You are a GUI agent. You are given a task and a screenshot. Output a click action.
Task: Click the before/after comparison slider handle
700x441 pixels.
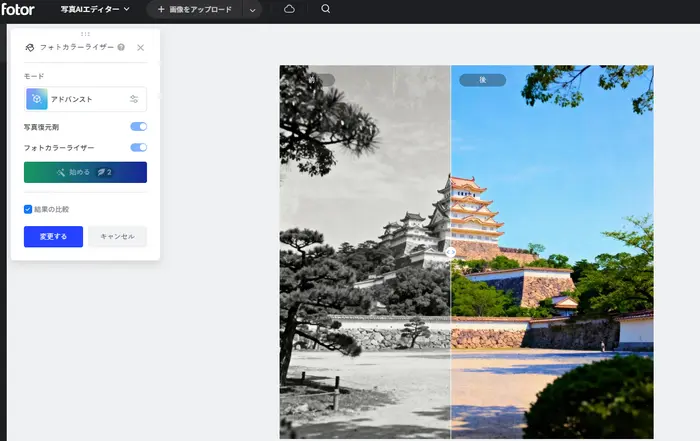450,252
